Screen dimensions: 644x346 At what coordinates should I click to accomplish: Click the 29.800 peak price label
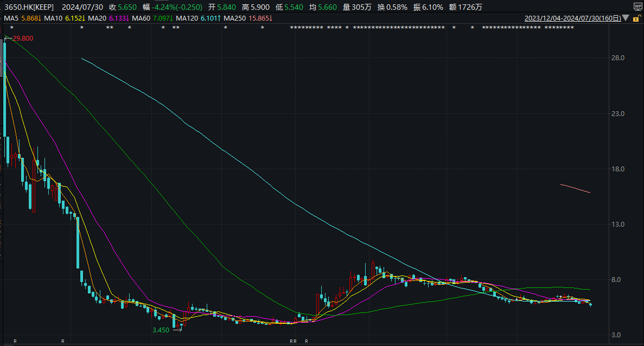click(x=23, y=38)
